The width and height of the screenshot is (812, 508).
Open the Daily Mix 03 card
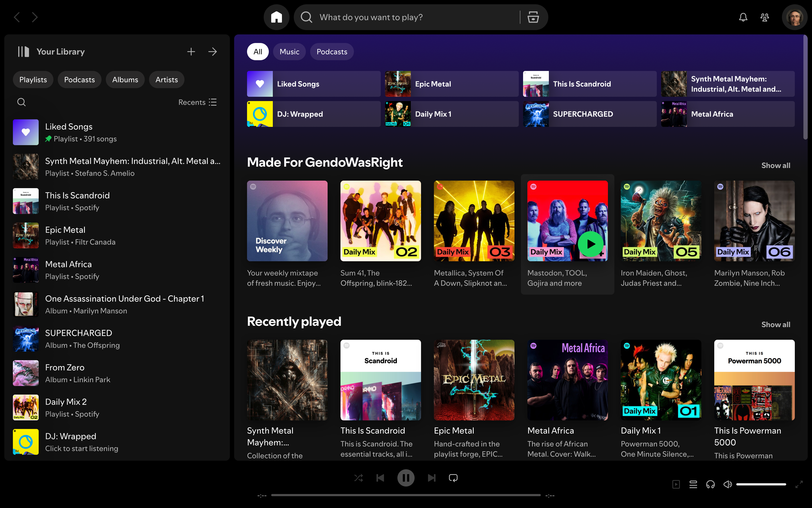pos(474,234)
